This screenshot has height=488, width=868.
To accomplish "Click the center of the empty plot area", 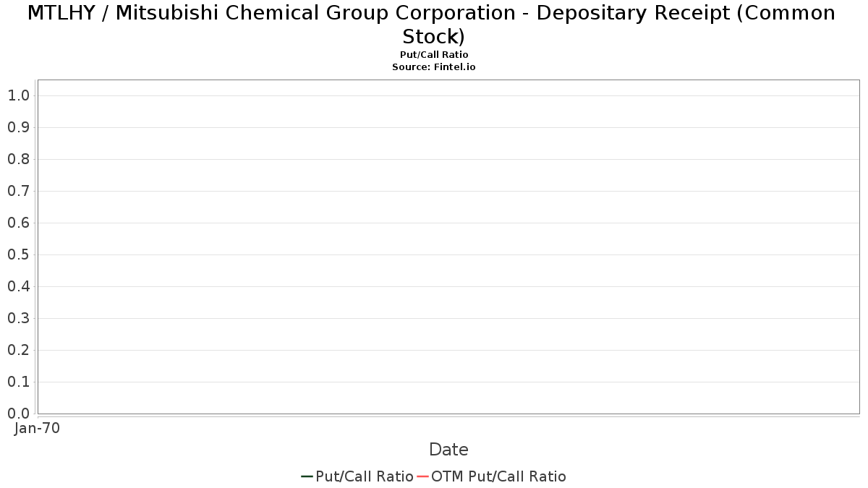I will pos(448,247).
